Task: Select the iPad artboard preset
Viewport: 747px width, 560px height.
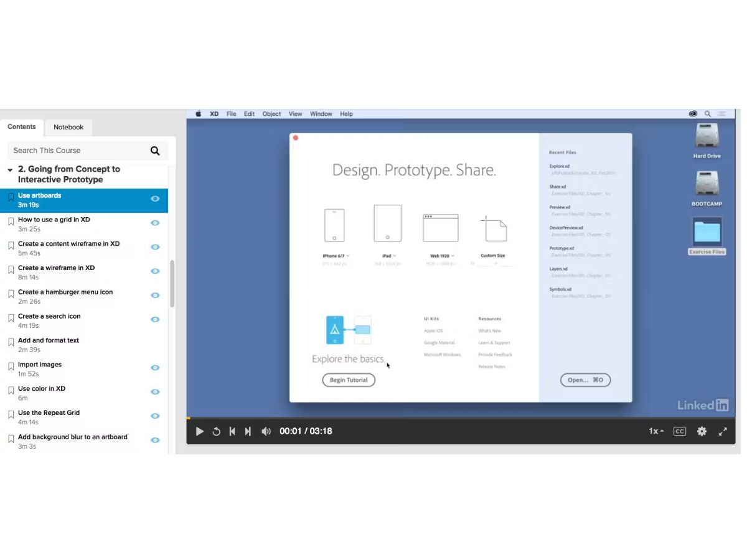Action: pyautogui.click(x=387, y=223)
